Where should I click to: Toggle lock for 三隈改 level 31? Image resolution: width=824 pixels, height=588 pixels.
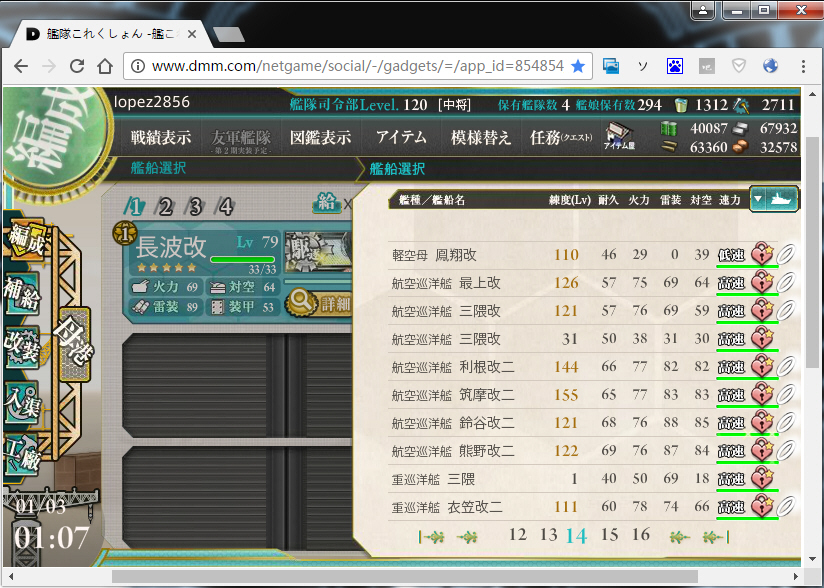[761, 338]
